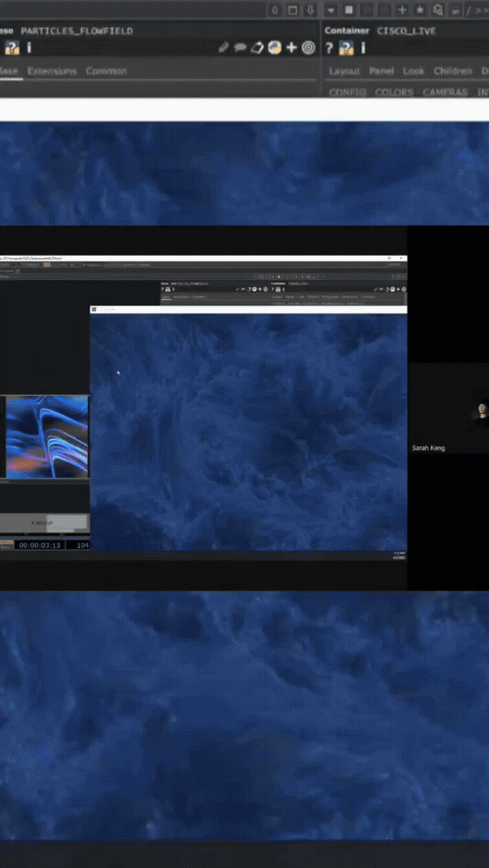Click the top toolbar plus icon
Image resolution: width=489 pixels, height=868 pixels.
pos(402,10)
